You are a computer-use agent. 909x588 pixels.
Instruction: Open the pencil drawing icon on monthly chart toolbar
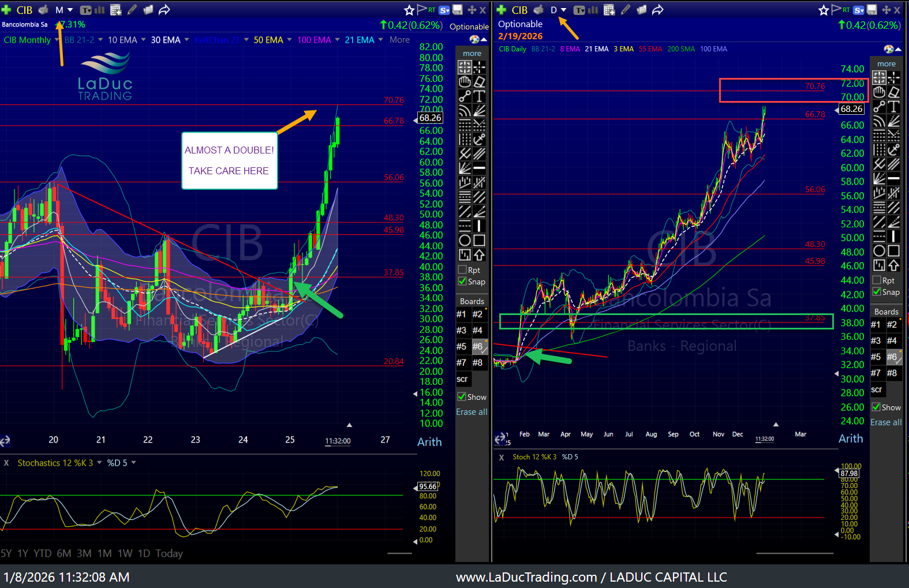point(132,10)
